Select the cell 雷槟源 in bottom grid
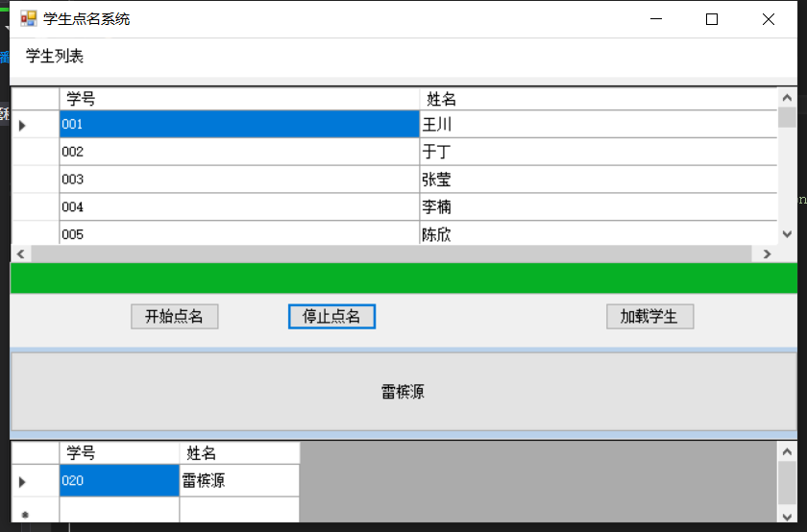The image size is (807, 532). point(240,480)
